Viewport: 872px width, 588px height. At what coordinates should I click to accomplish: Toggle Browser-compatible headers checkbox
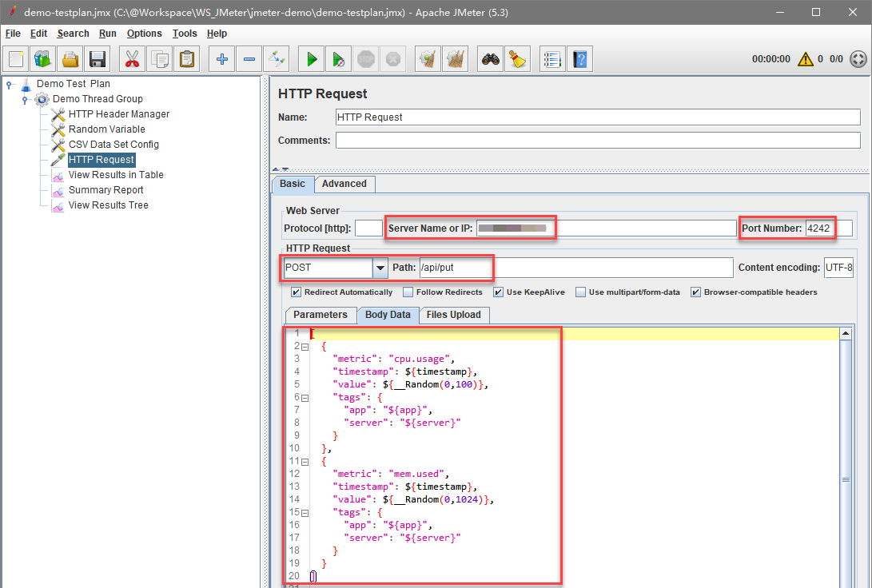coord(695,292)
